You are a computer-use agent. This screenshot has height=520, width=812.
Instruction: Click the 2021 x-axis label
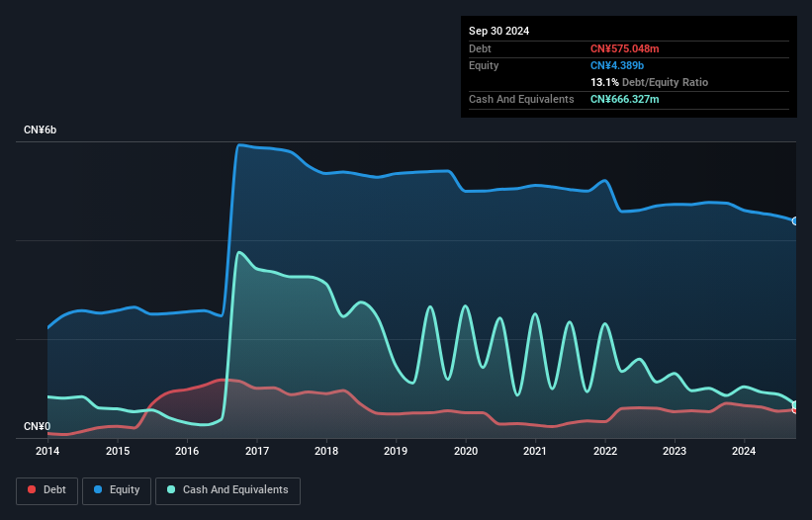point(535,451)
